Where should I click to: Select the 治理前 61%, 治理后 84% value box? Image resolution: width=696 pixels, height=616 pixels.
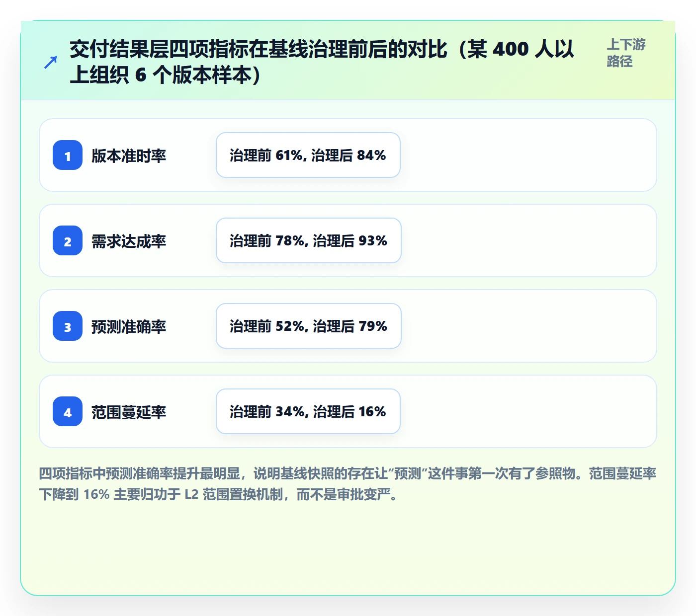point(308,155)
